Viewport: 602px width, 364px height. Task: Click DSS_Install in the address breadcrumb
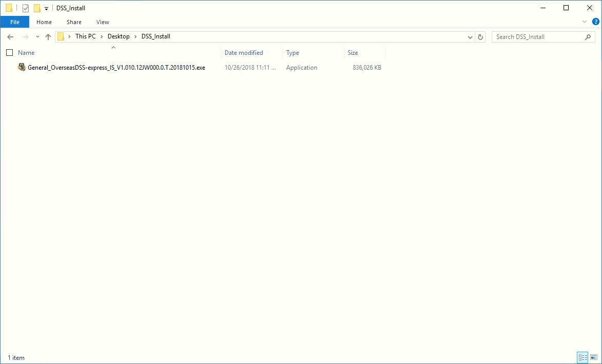pyautogui.click(x=155, y=36)
